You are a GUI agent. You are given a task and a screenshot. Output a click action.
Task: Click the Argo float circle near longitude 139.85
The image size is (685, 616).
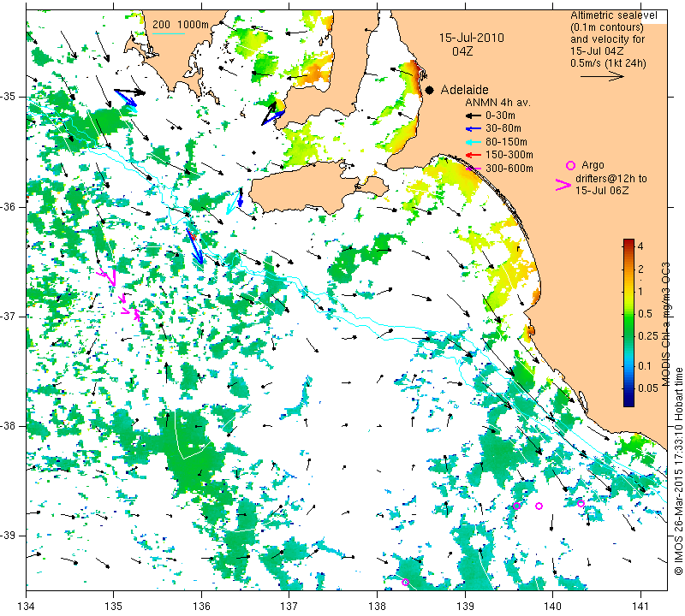coord(539,506)
